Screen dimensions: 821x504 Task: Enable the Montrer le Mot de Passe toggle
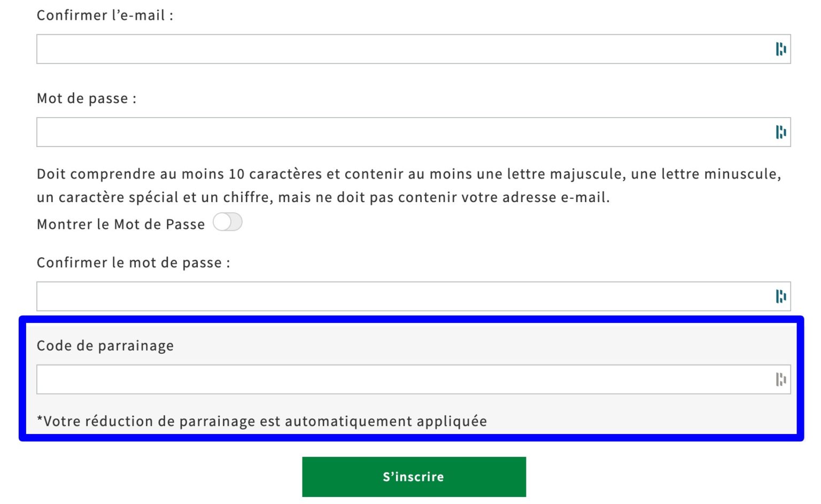[x=227, y=222]
